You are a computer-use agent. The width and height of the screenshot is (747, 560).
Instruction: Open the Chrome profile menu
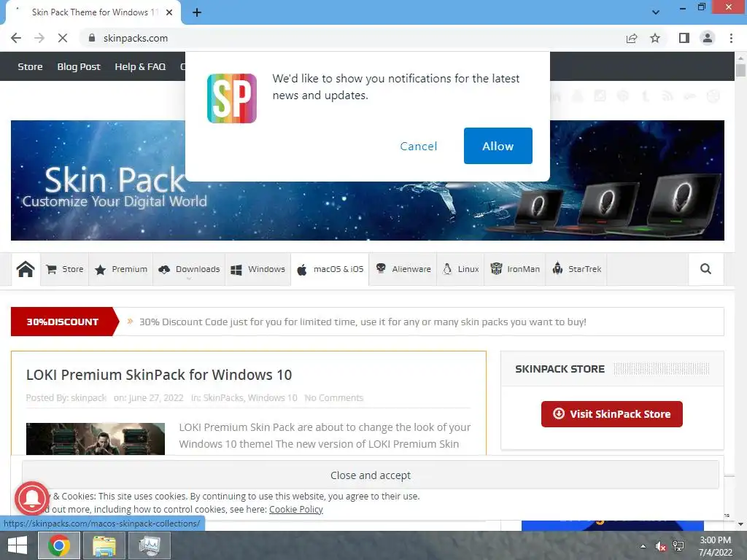(x=708, y=38)
